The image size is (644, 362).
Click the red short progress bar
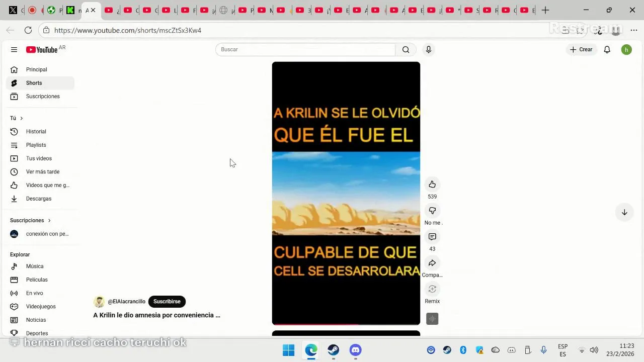pyautogui.click(x=315, y=324)
